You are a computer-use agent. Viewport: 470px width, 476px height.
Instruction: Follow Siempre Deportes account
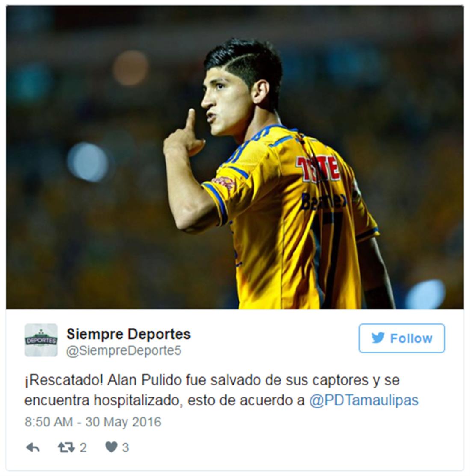402,338
